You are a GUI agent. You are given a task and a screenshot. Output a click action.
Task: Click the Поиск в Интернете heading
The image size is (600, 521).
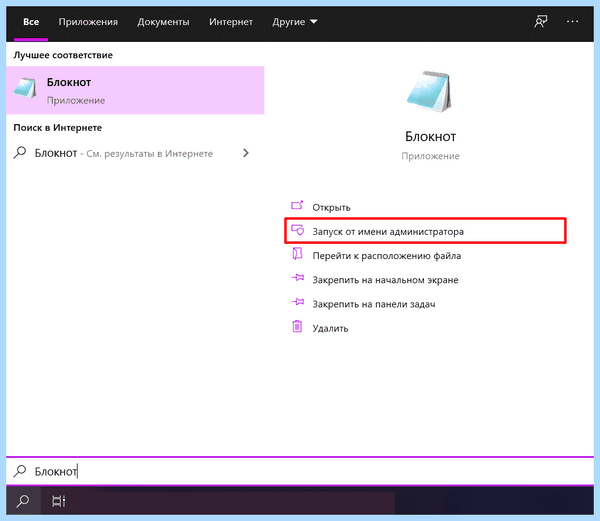coord(58,128)
